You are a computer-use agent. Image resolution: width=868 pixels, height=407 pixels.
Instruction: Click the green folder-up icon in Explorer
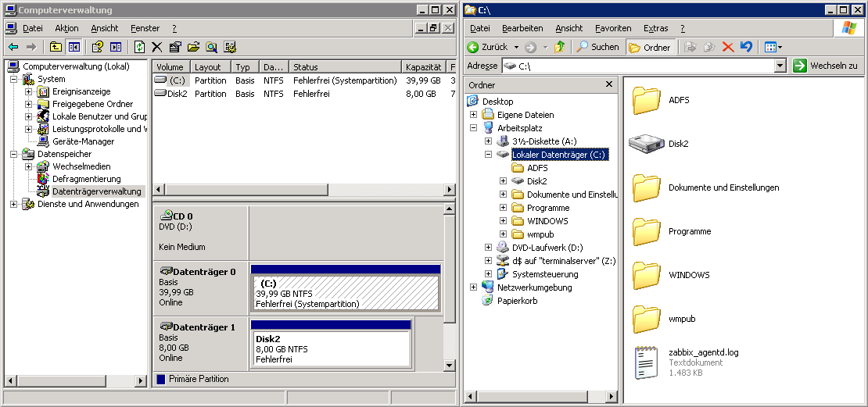tap(559, 47)
